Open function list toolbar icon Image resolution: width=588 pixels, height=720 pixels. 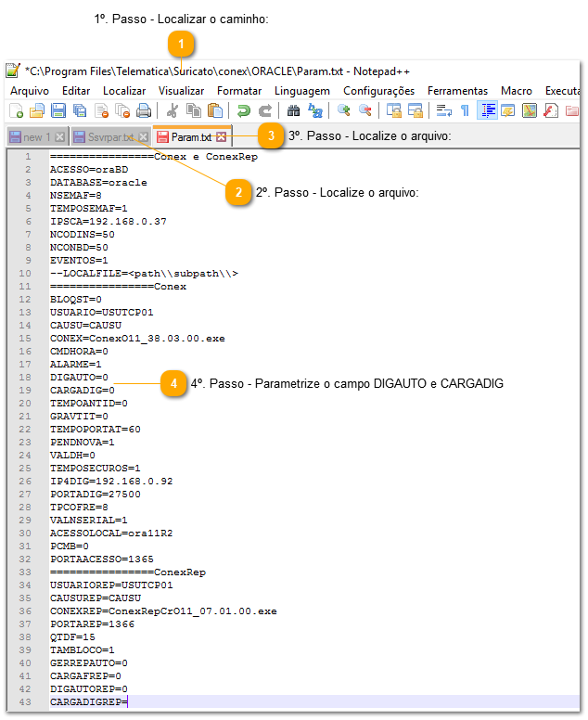(550, 110)
